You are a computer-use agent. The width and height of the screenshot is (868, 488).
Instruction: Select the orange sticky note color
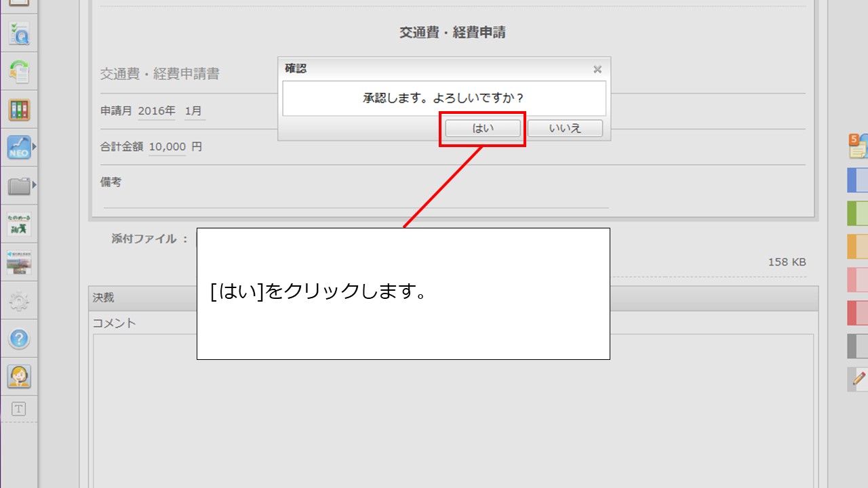(858, 247)
